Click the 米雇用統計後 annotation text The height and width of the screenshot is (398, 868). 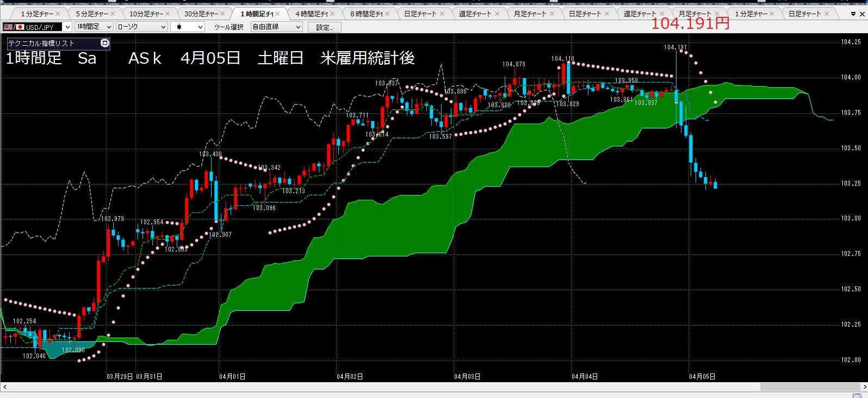click(368, 58)
